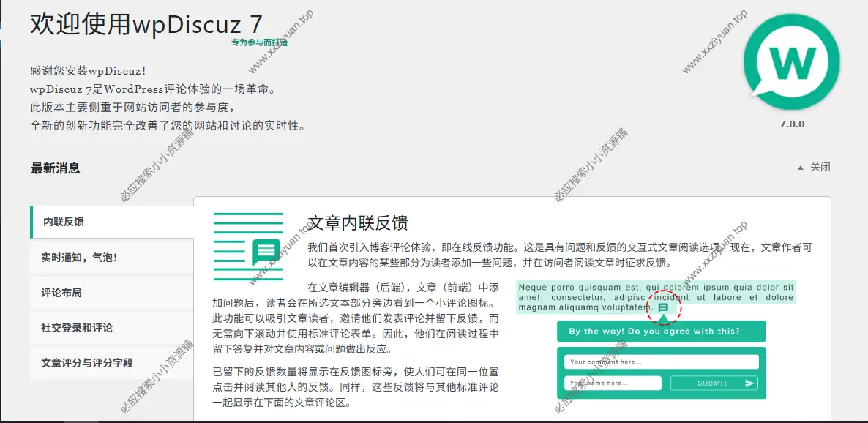Click the "Your comment here..." field
868x423 pixels.
pos(661,362)
